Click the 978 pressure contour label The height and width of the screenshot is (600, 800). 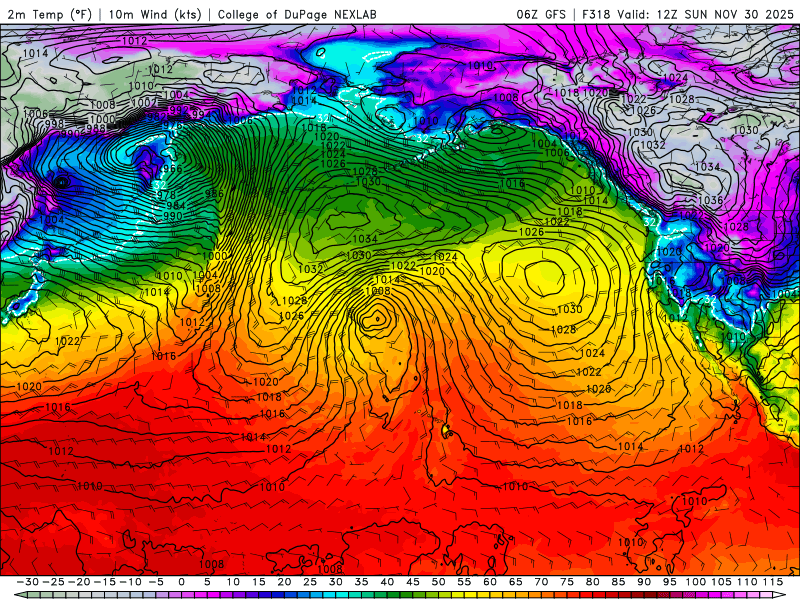(x=166, y=195)
